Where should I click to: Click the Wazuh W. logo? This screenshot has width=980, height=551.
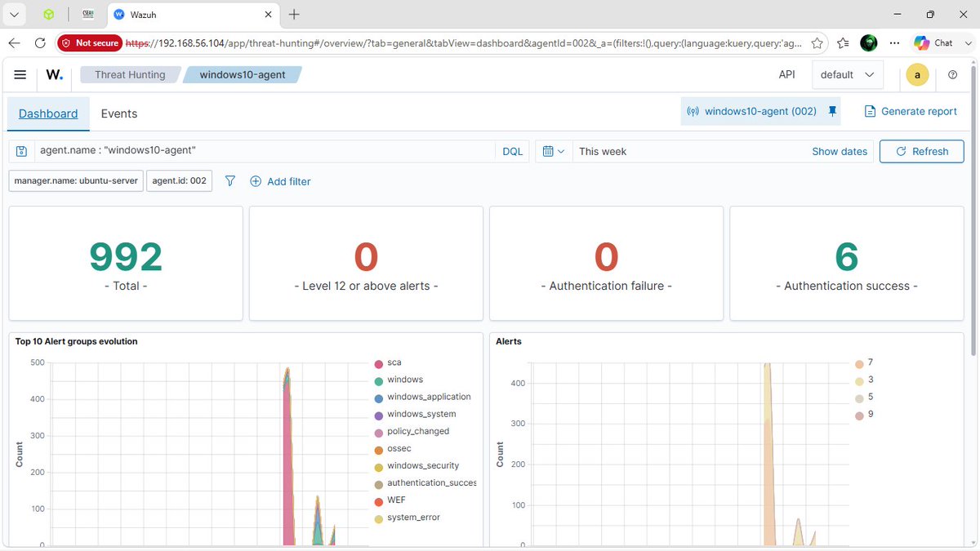(55, 74)
